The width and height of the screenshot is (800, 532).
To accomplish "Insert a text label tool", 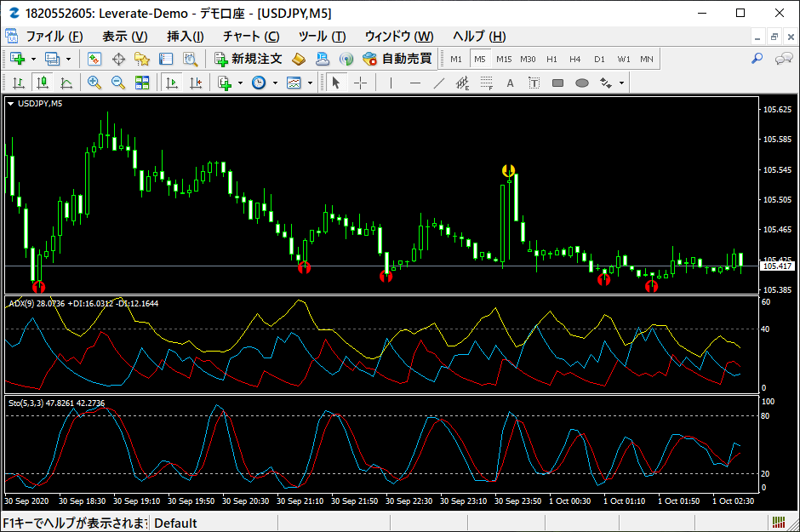I will click(x=534, y=83).
